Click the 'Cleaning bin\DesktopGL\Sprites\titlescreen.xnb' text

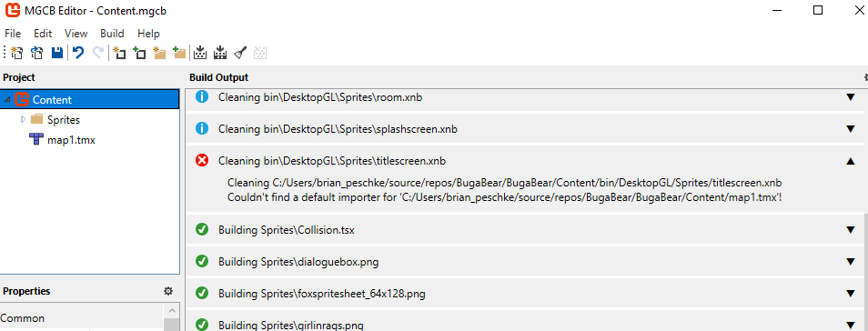point(332,161)
